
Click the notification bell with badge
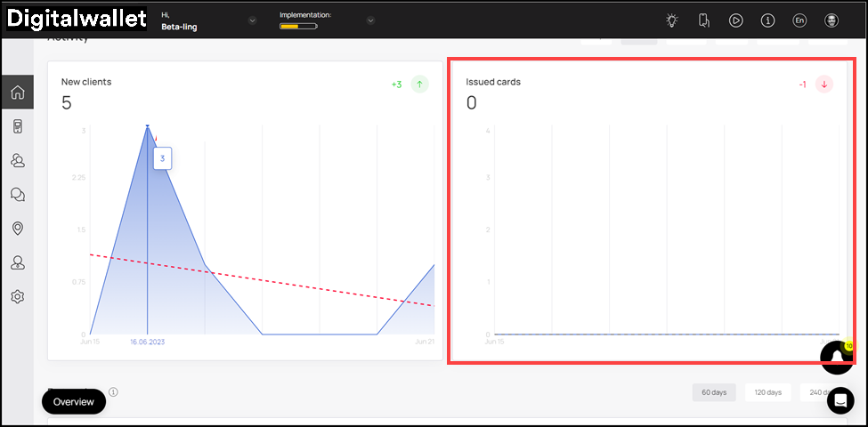tap(837, 357)
